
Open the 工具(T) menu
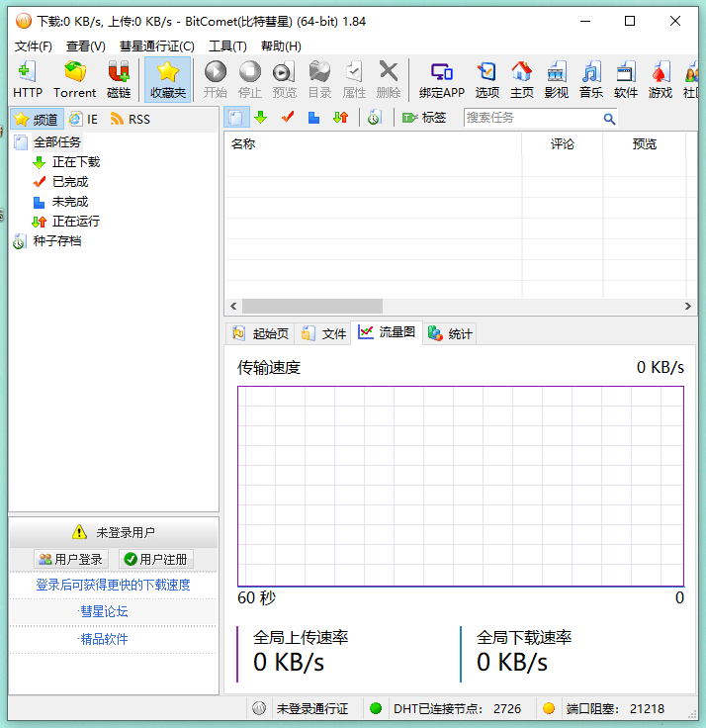coord(227,45)
